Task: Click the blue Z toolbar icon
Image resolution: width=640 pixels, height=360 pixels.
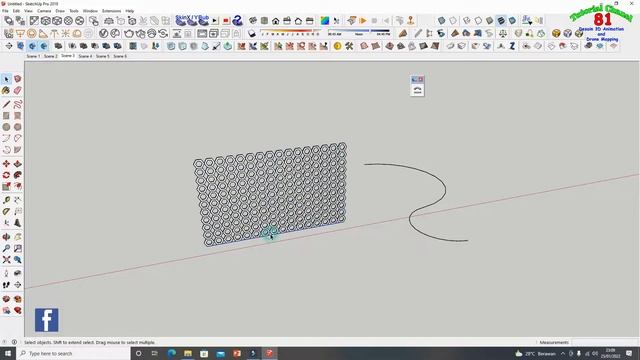Action: pos(512,46)
